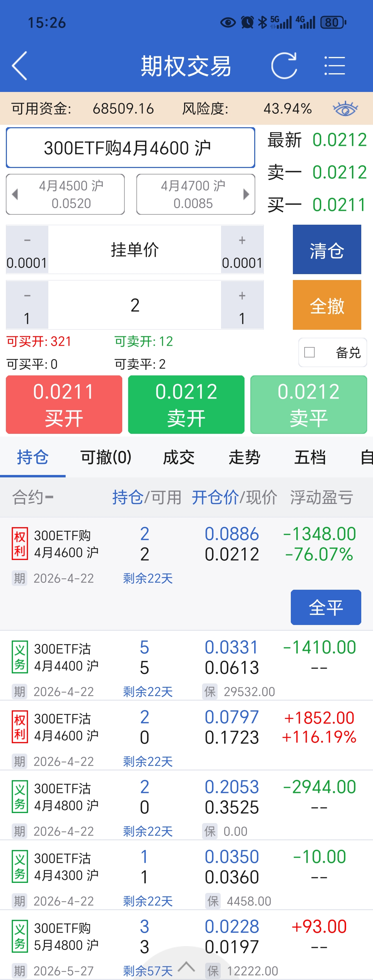This screenshot has width=373, height=980.
Task: Open the 五档 tab
Action: click(x=310, y=457)
